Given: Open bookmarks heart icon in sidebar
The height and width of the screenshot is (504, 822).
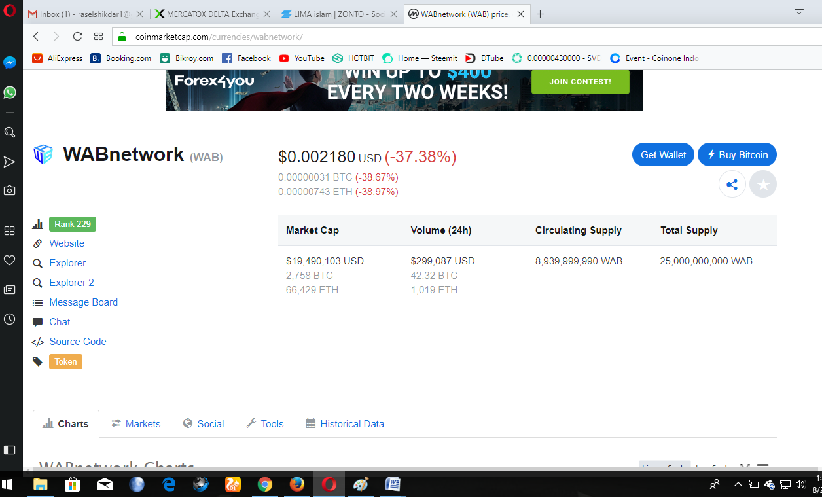Looking at the screenshot, I should click(10, 261).
